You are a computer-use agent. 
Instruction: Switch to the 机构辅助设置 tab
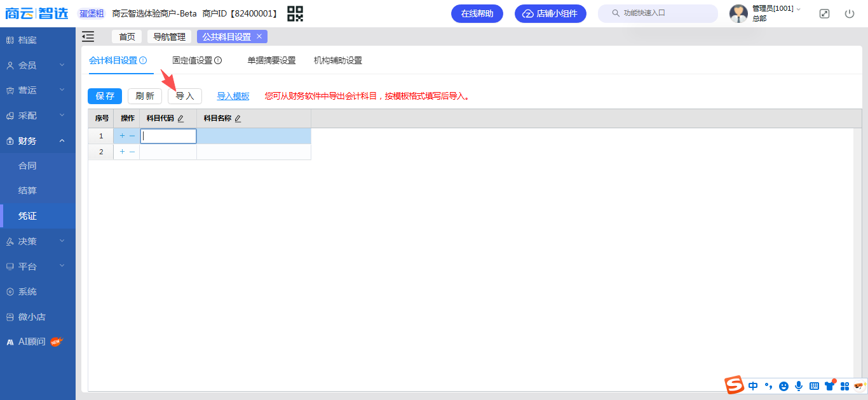click(x=337, y=61)
